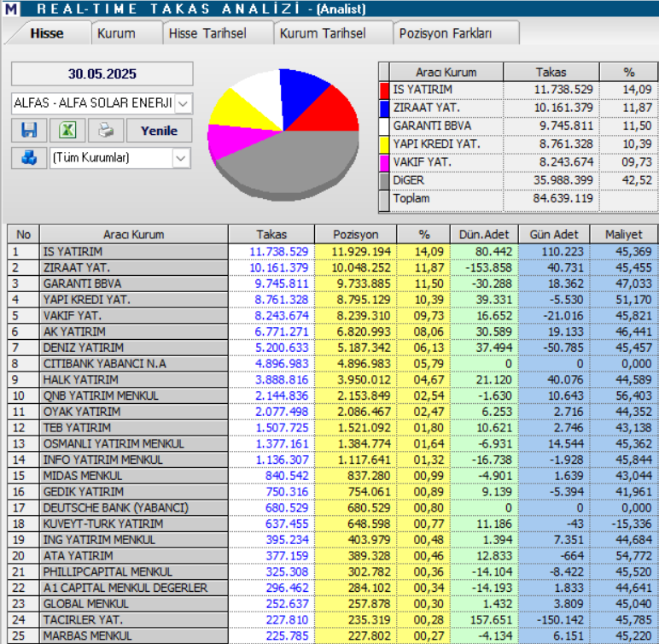Click the Yenile refresh button
659x644 pixels.
point(159,131)
